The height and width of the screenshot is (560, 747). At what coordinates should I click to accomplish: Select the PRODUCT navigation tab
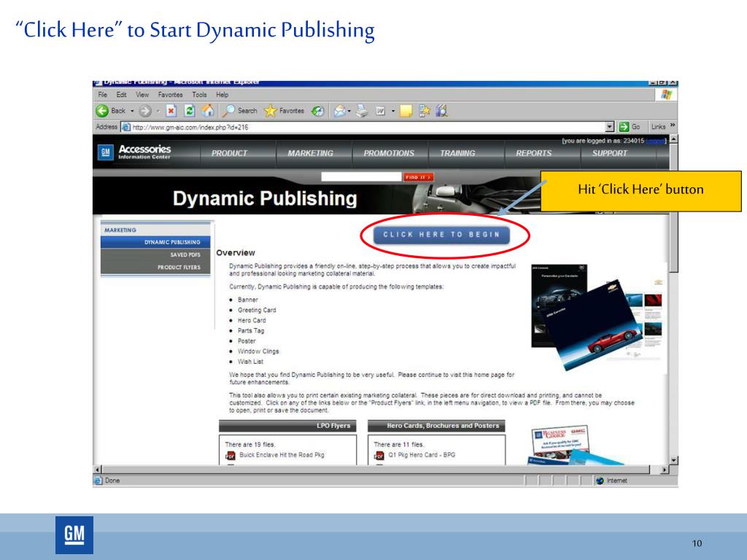pos(230,153)
